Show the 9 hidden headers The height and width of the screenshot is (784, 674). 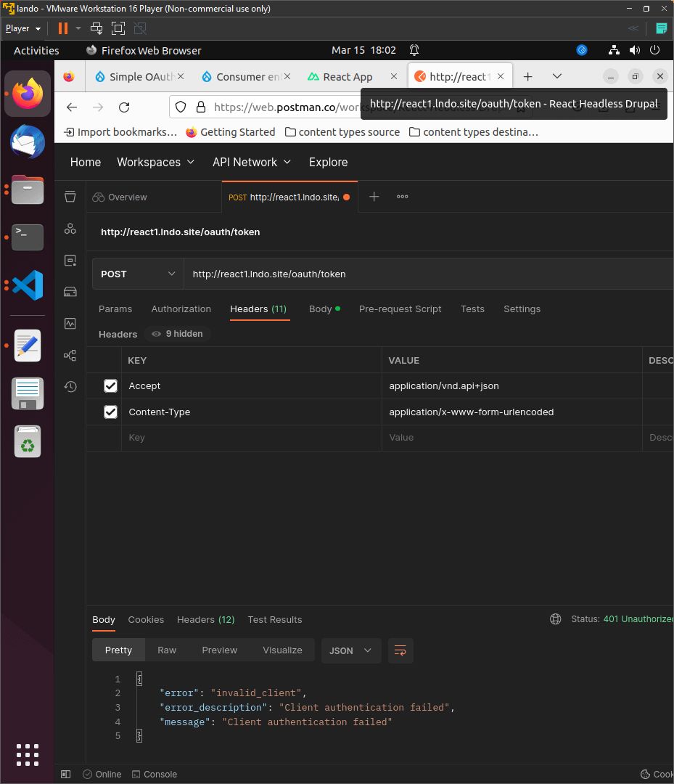pos(177,334)
